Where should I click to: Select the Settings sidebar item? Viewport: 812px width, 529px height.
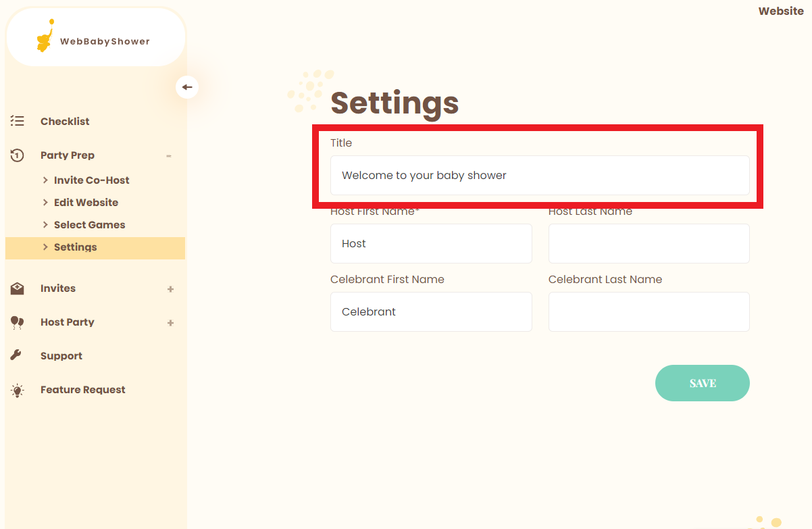point(75,247)
